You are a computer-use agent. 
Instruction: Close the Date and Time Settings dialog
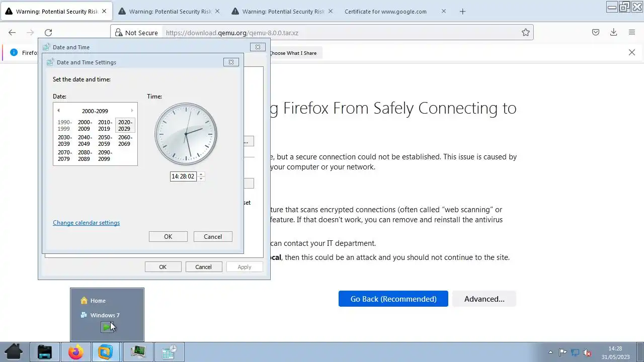[231, 62]
